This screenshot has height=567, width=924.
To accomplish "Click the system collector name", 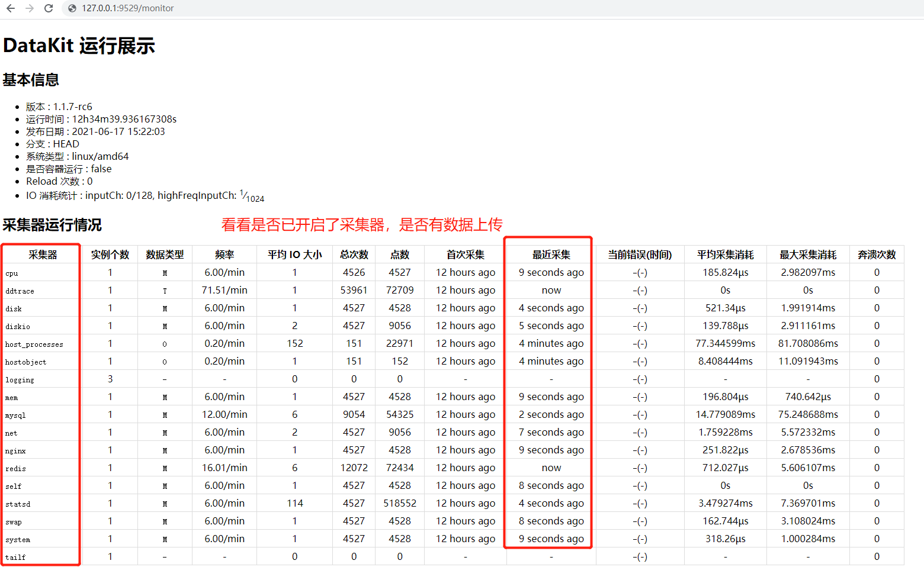I will (x=17, y=540).
